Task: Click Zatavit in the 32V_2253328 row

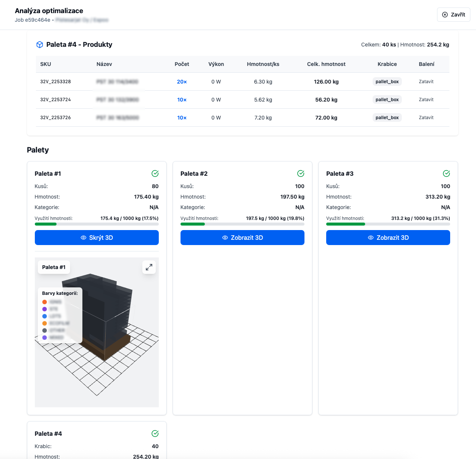Action: click(x=426, y=82)
